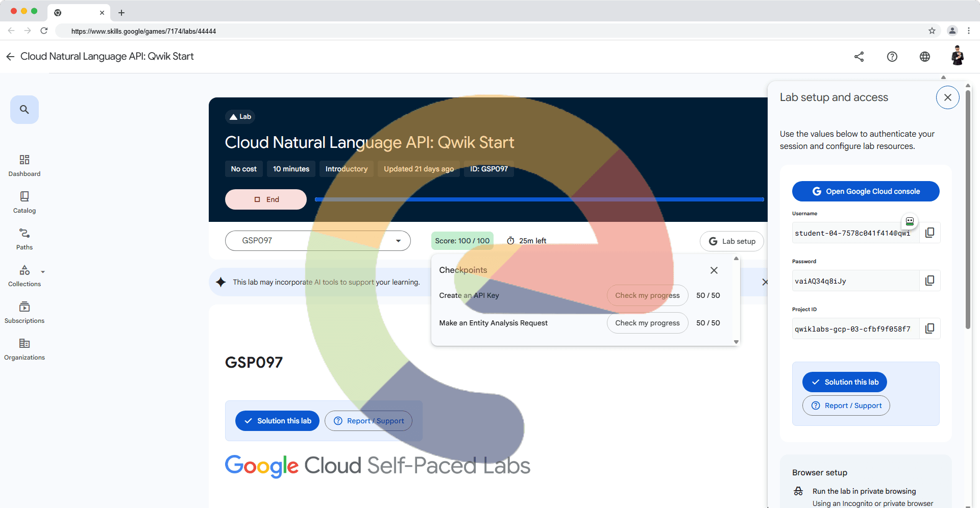The height and width of the screenshot is (508, 980).
Task: Copy the Project ID value
Action: coord(930,329)
